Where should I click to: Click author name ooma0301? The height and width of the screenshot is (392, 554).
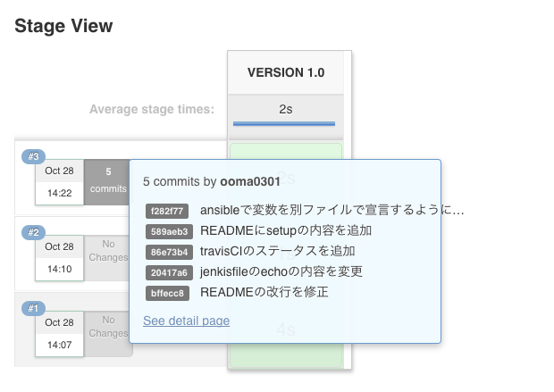point(250,181)
